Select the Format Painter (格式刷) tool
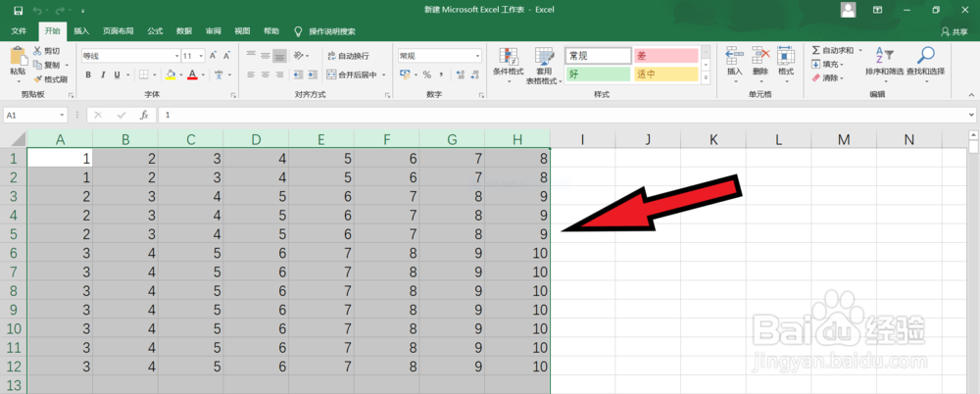This screenshot has height=394, width=980. tap(50, 78)
